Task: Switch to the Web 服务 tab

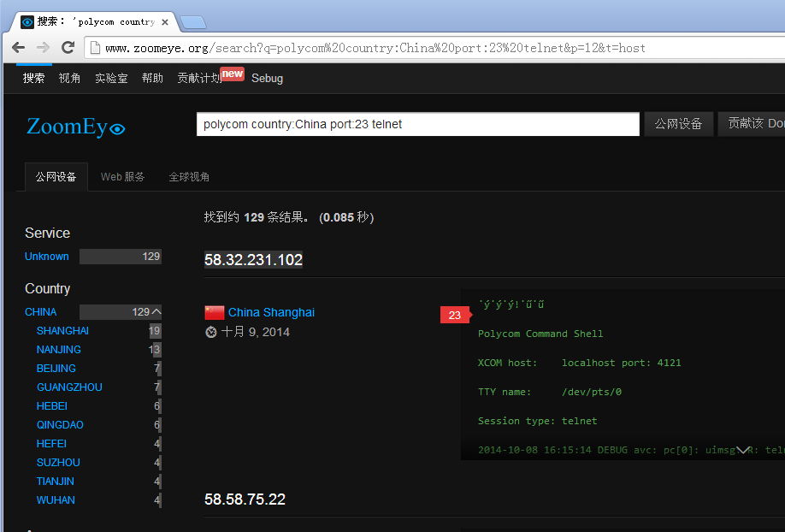Action: tap(122, 177)
